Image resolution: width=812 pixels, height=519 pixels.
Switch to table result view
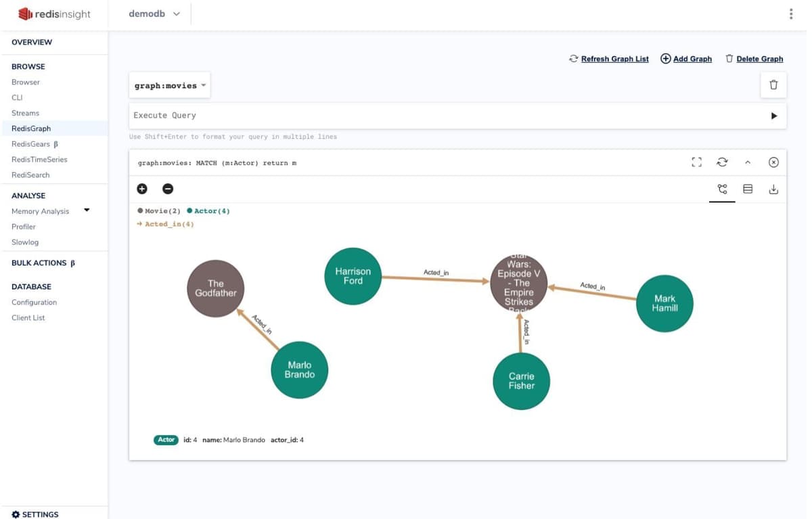pos(748,189)
